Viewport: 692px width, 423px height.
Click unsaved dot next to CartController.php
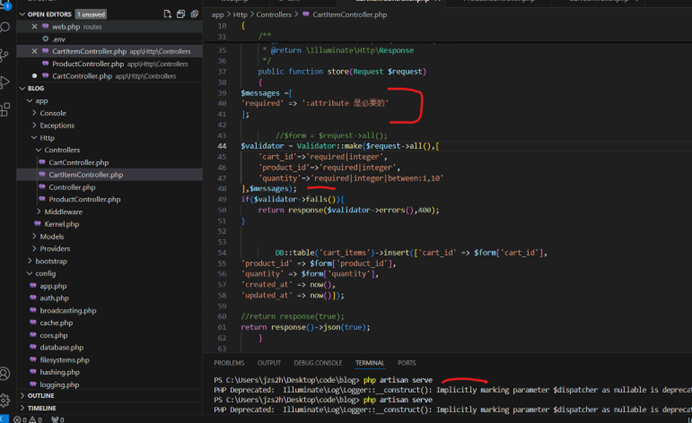click(x=34, y=76)
